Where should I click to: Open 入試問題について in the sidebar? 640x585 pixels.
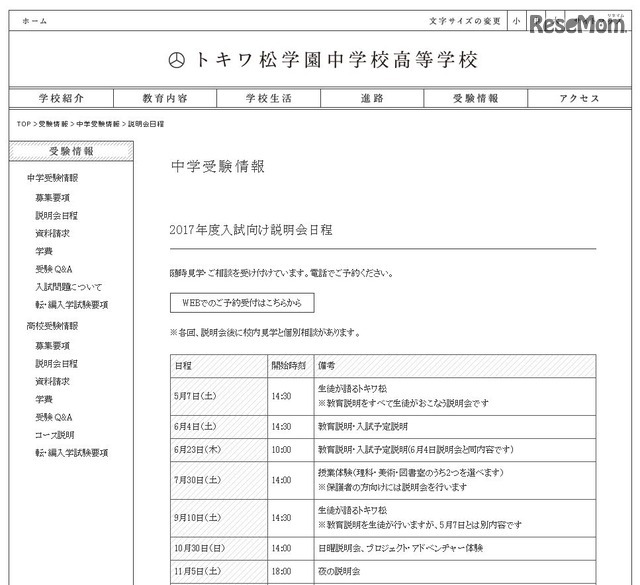pyautogui.click(x=69, y=287)
